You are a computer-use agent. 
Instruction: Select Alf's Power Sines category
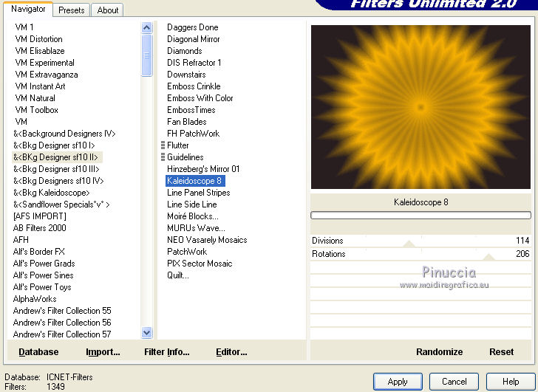43,275
